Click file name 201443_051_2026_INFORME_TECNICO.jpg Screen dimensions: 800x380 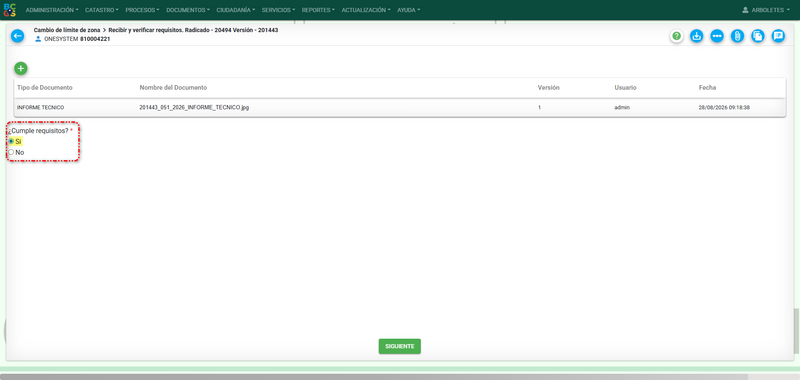tap(194, 108)
